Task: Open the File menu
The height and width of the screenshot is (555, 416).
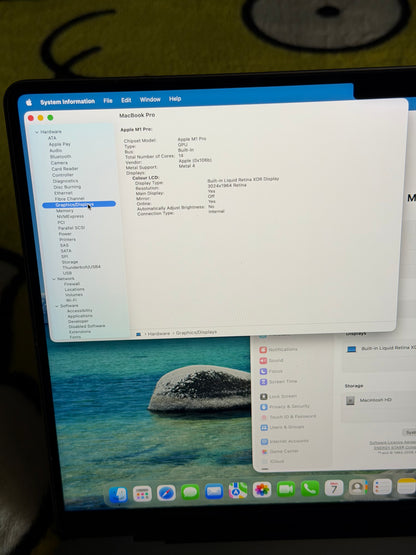Action: point(108,101)
